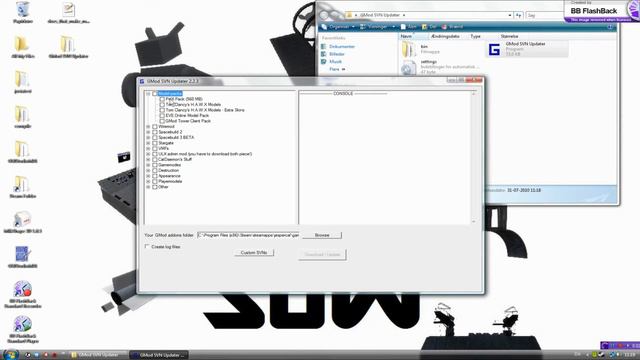This screenshot has width=640, height=360.
Task: Click the Brænd toolbar item in Explorer
Action: click(452, 27)
